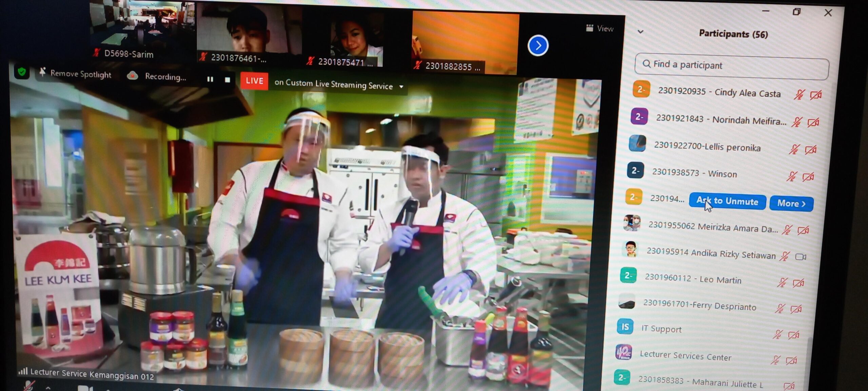Click Remove Spotlight button

75,74
